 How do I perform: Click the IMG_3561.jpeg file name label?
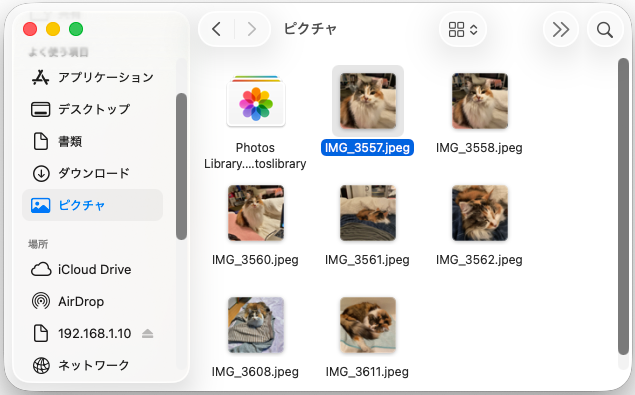(x=367, y=260)
